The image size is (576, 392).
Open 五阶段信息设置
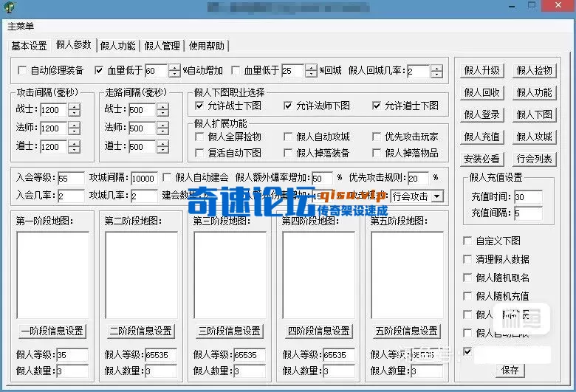(x=407, y=331)
